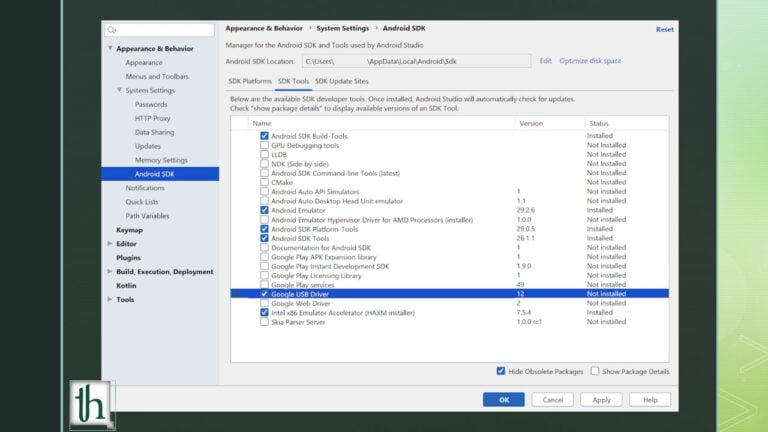
Task: Check NDK (Side by side)
Action: click(x=264, y=164)
